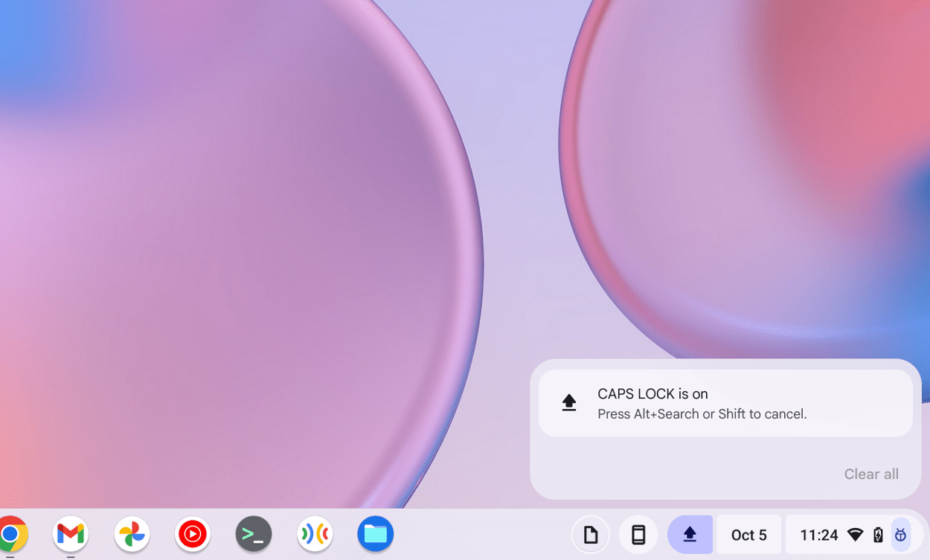The width and height of the screenshot is (930, 560).
Task: Select the Wi-Fi indicator in the tray
Action: (x=855, y=534)
